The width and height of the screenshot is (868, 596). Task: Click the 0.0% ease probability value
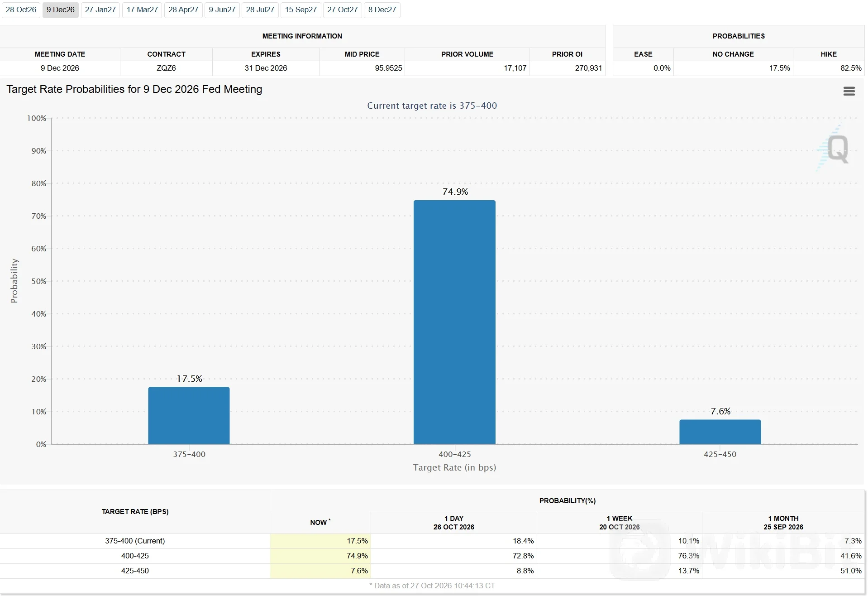[662, 68]
